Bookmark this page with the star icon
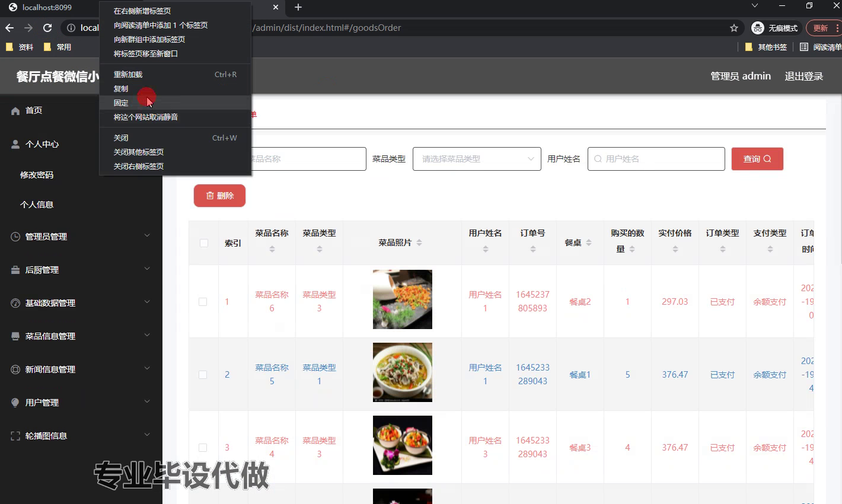Image resolution: width=842 pixels, height=504 pixels. click(734, 28)
